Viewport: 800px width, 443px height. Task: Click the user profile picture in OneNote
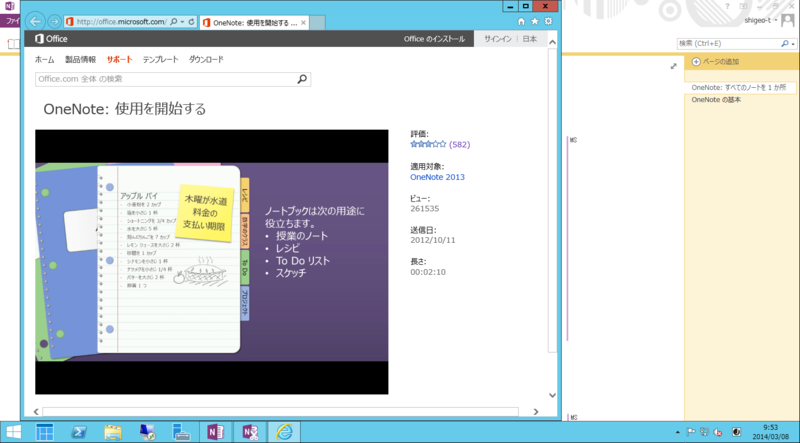[788, 20]
